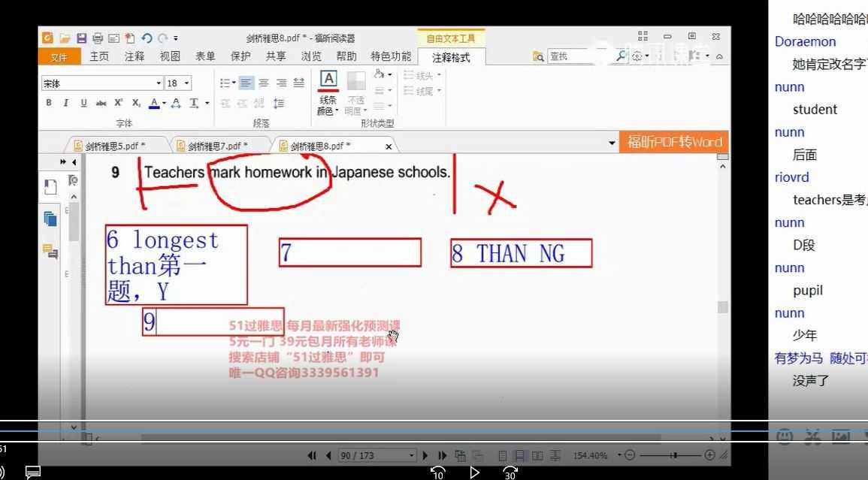The height and width of the screenshot is (480, 868).
Task: Click the character scale T icon
Action: (195, 103)
